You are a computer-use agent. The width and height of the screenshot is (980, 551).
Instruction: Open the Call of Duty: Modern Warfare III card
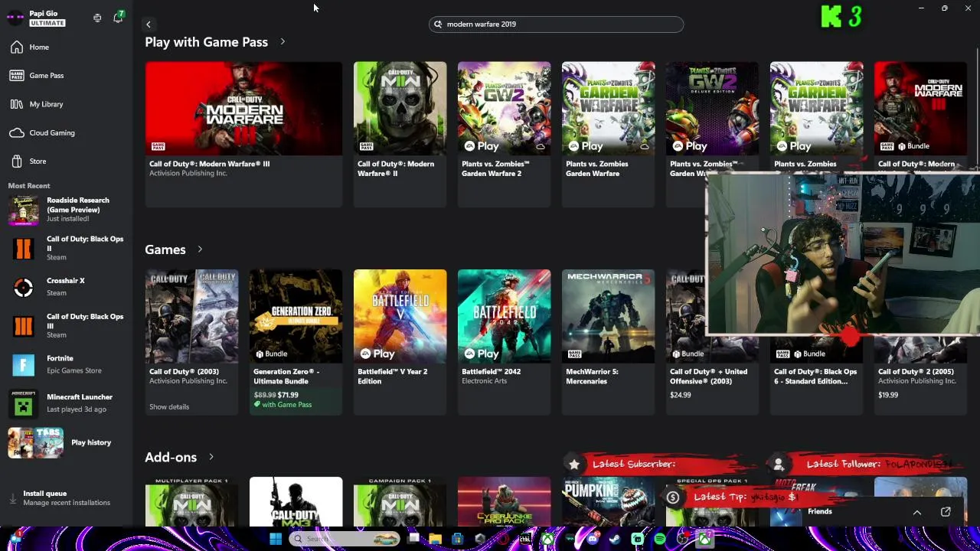(243, 134)
